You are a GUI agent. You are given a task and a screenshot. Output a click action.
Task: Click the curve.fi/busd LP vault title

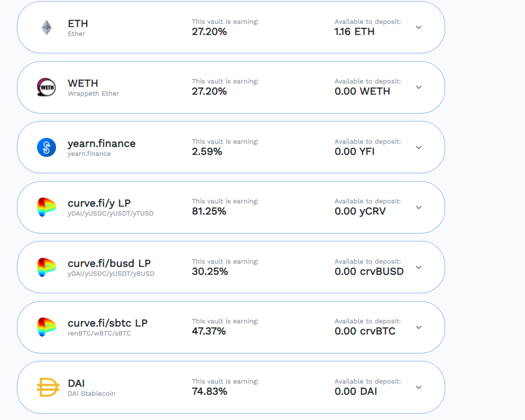tap(109, 264)
